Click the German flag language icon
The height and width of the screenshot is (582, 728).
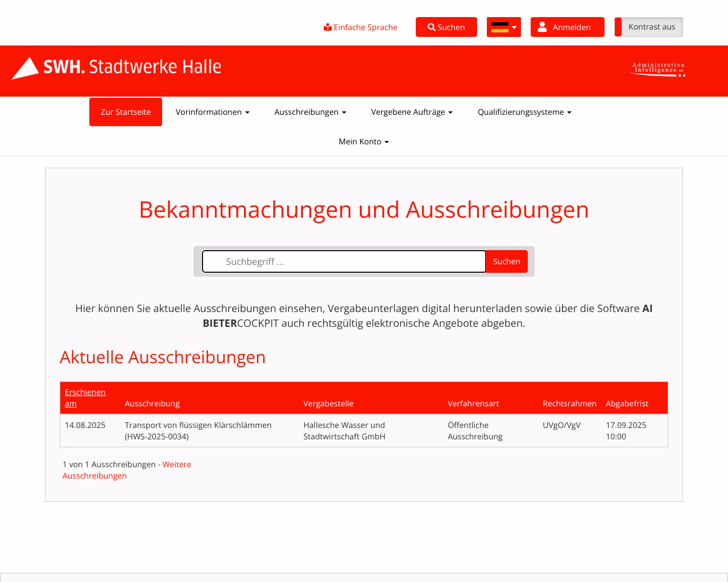[500, 26]
